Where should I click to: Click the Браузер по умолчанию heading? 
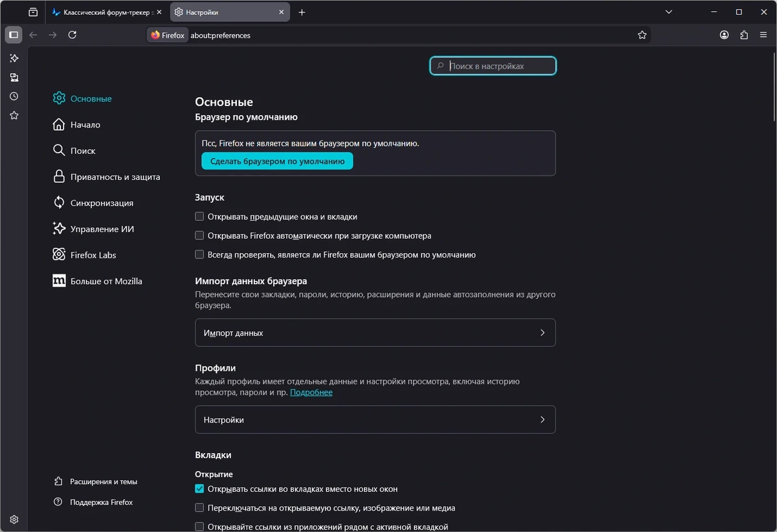click(x=246, y=117)
